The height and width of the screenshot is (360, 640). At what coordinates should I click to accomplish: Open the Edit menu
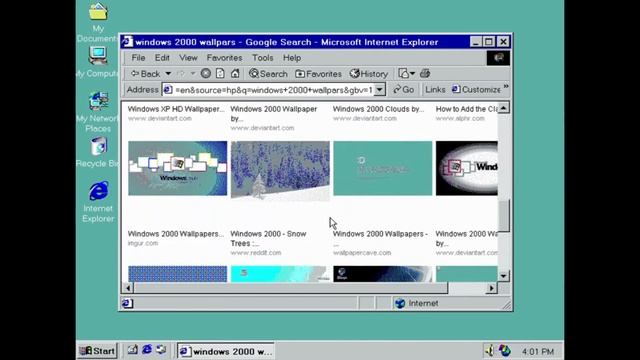click(162, 58)
